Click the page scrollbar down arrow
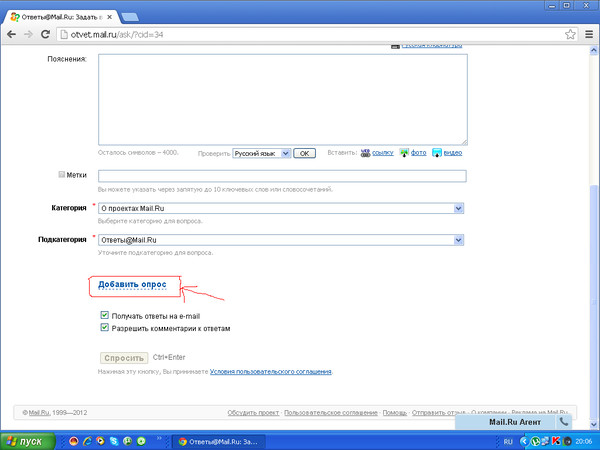This screenshot has height=450, width=600. [x=593, y=424]
